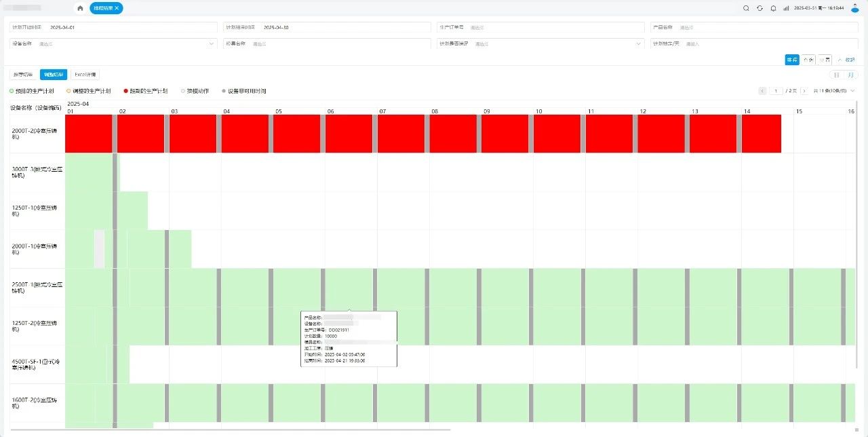
Task: Open notifications bell icon
Action: 773,8
